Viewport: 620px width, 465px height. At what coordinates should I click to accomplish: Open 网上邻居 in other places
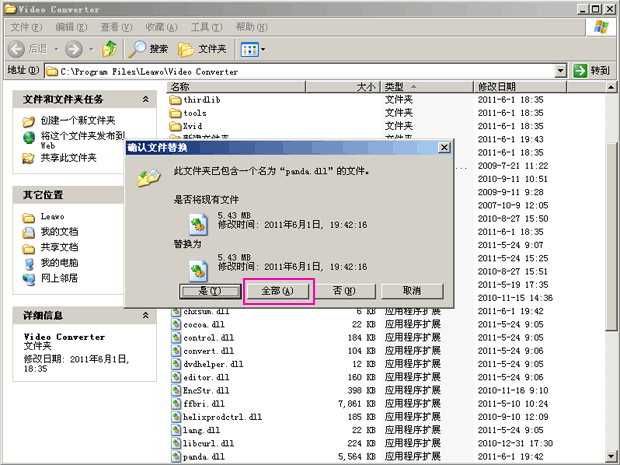tap(59, 278)
